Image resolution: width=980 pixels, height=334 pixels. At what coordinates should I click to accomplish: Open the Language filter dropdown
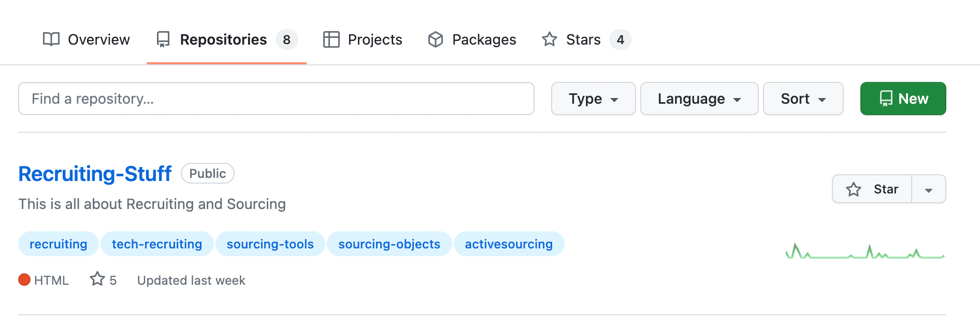[x=699, y=99]
